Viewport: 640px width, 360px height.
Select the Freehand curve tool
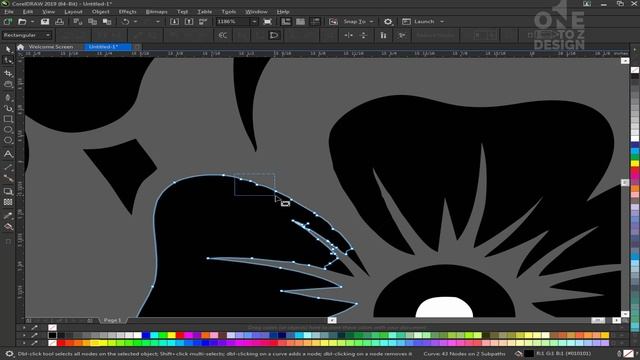click(x=8, y=98)
